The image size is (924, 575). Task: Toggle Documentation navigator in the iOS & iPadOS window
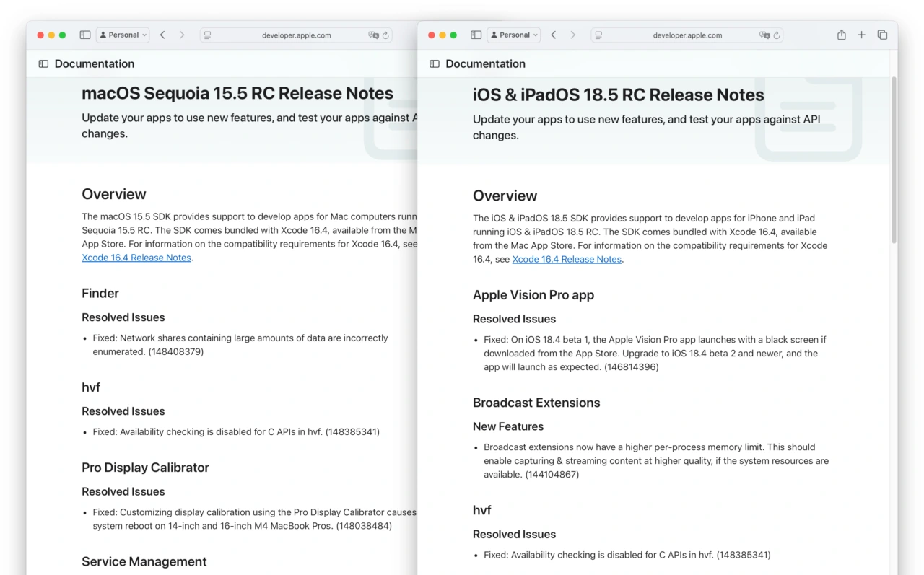coord(435,63)
